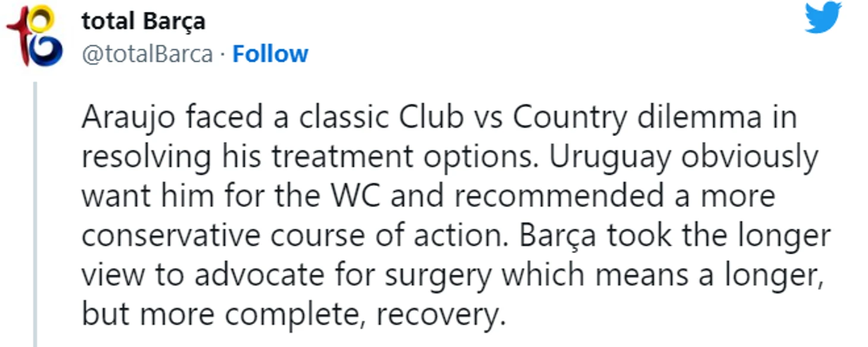
Task: Click the word Uruguay in the tweet
Action: [x=611, y=157]
